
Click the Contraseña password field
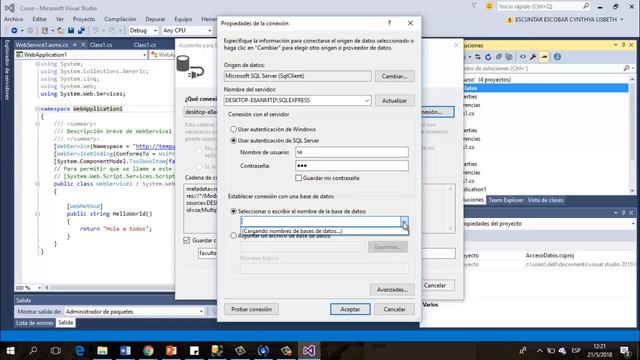tap(351, 165)
